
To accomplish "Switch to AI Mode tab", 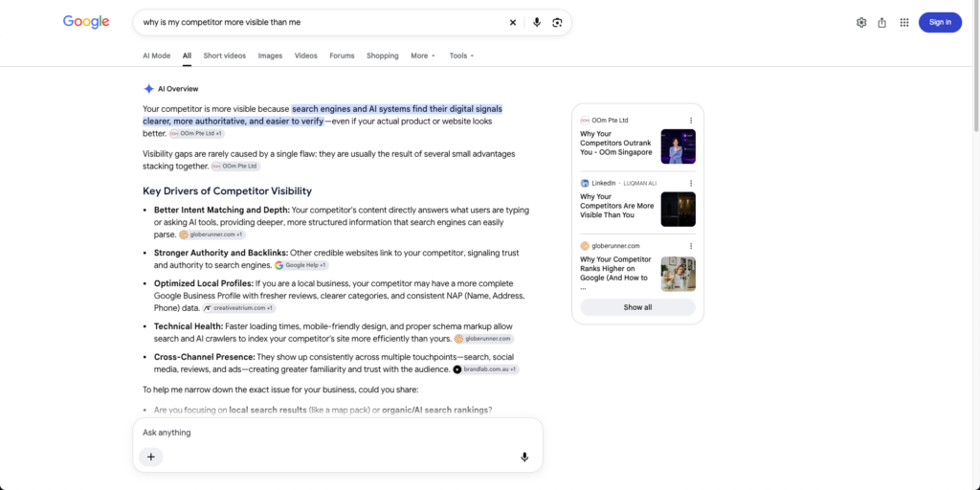I will click(156, 56).
